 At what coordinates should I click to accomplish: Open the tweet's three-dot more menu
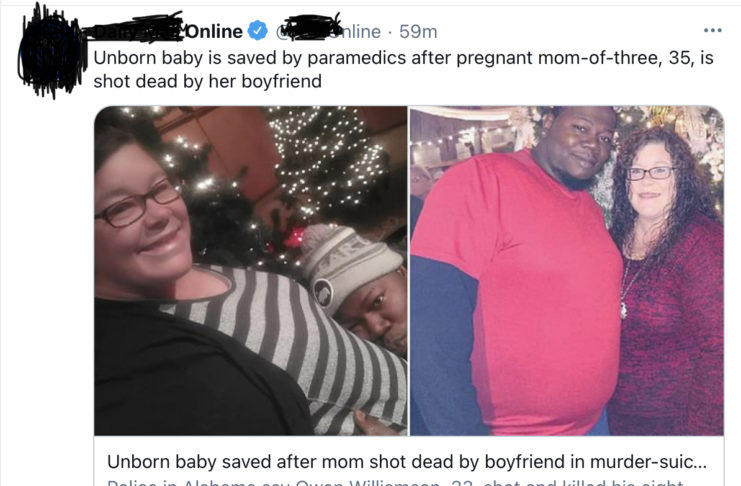click(712, 30)
